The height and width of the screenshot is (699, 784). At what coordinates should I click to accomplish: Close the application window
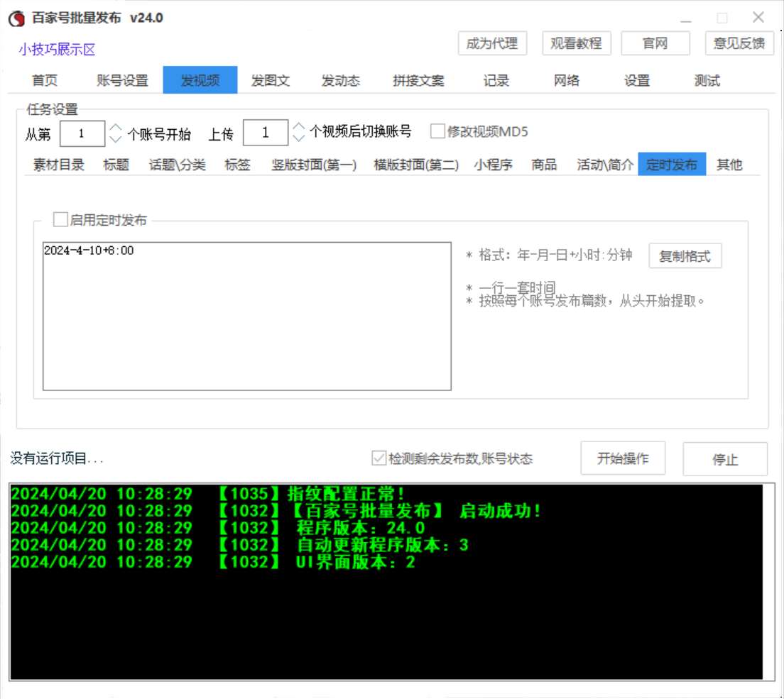coord(758,18)
